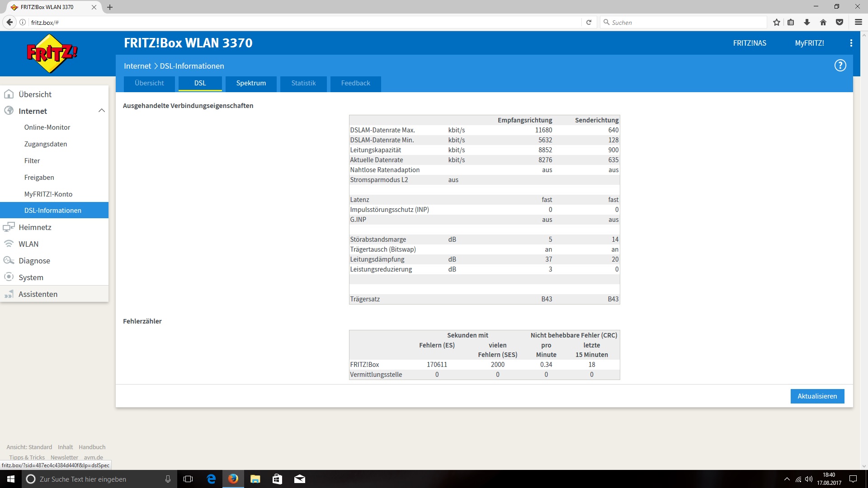This screenshot has width=868, height=488.
Task: Open the Firefox downloads arrow icon
Action: tap(807, 22)
